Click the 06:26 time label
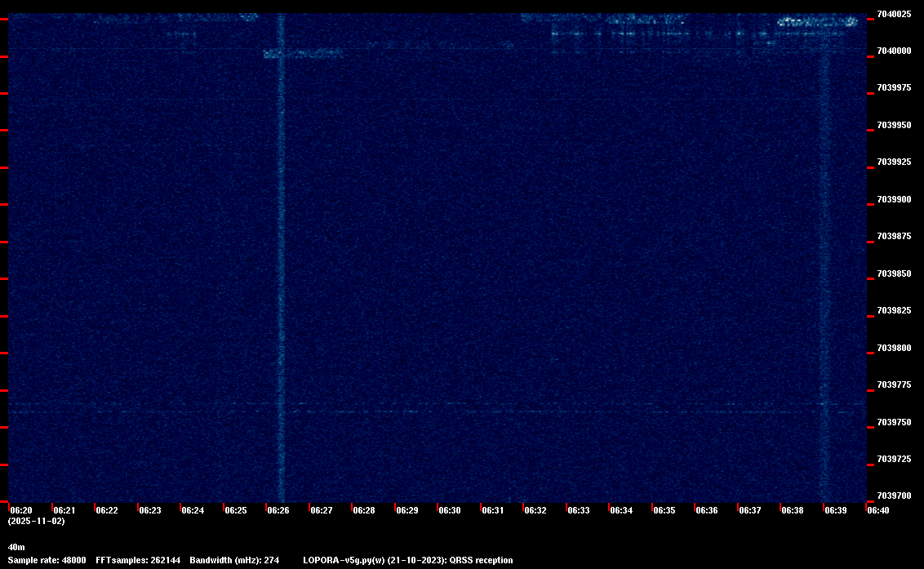The image size is (924, 569). coord(278,510)
